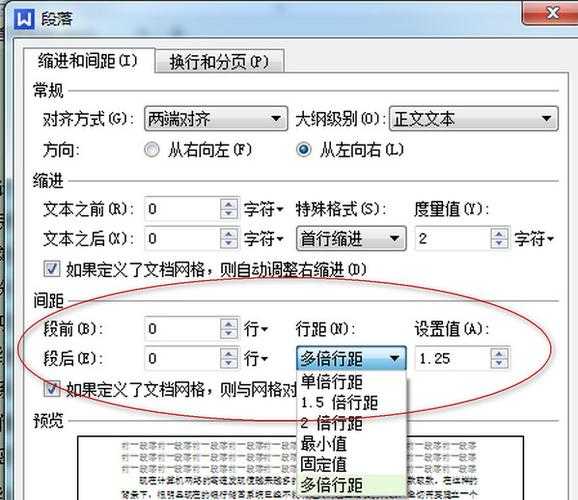The image size is (578, 500).
Task: Expand the 大纲级别 dropdown showing 正文文本
Action: click(x=474, y=119)
